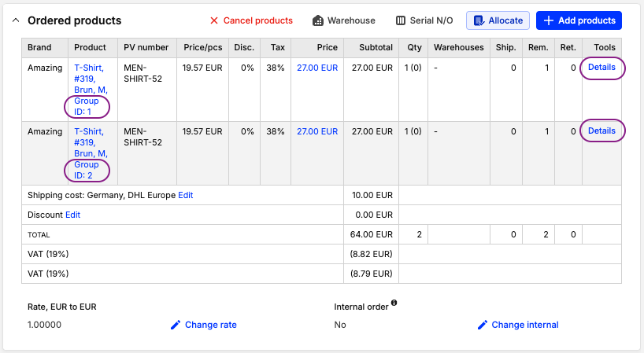Edit the shipping cost for DHL Europe
Screen dimensions: 644x353
[185, 194]
